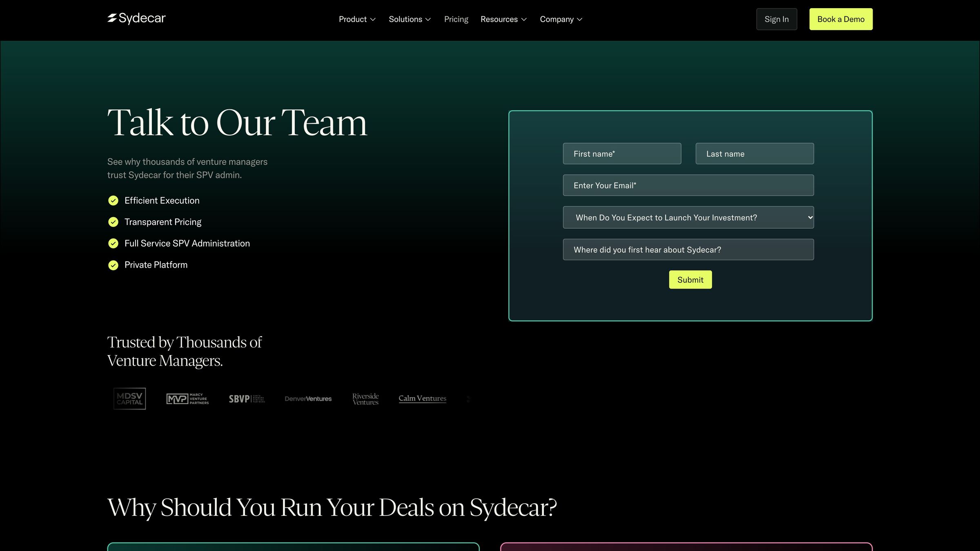This screenshot has height=551, width=980.
Task: Click the 'Talk to Our Team' heading
Action: [x=237, y=122]
